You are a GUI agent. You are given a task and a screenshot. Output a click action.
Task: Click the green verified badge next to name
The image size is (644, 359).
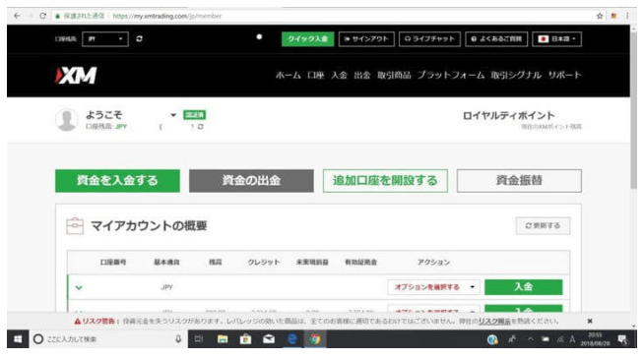(x=194, y=115)
